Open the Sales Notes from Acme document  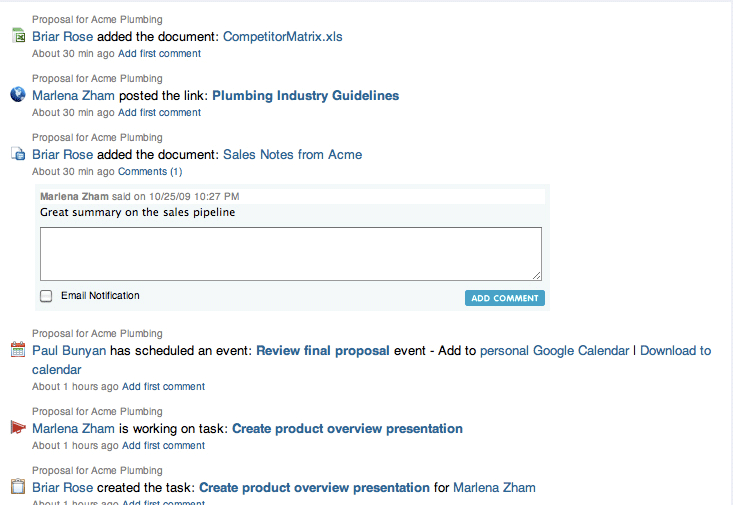coord(293,154)
